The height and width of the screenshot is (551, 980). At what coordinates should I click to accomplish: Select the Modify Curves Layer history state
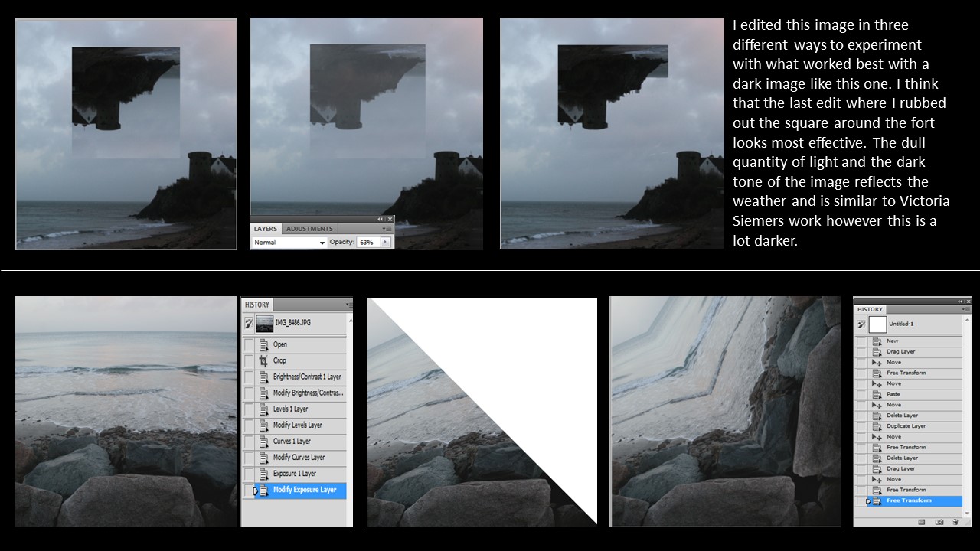tap(302, 457)
